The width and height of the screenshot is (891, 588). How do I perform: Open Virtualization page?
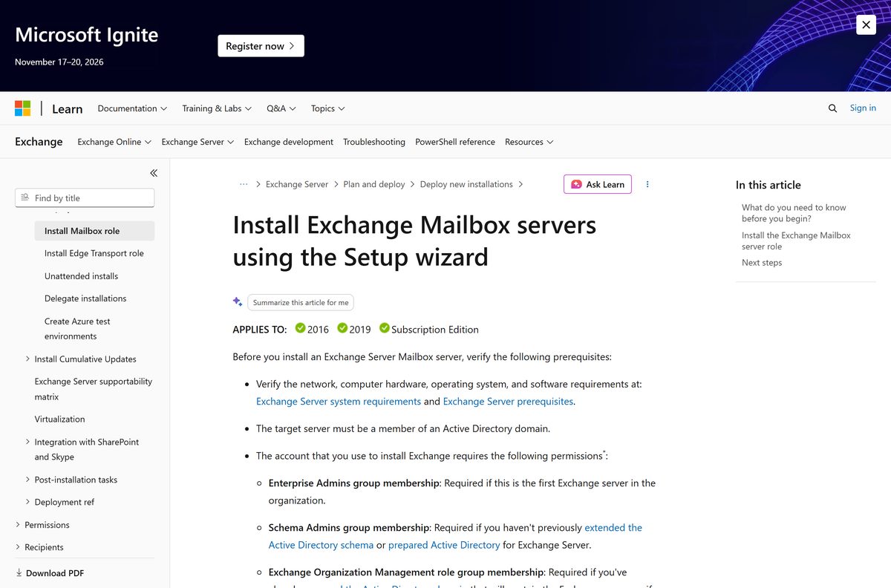coord(60,419)
